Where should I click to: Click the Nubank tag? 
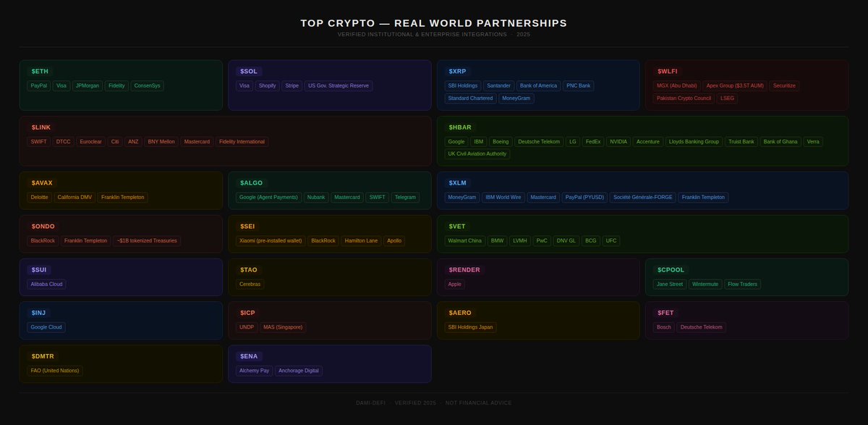click(316, 197)
